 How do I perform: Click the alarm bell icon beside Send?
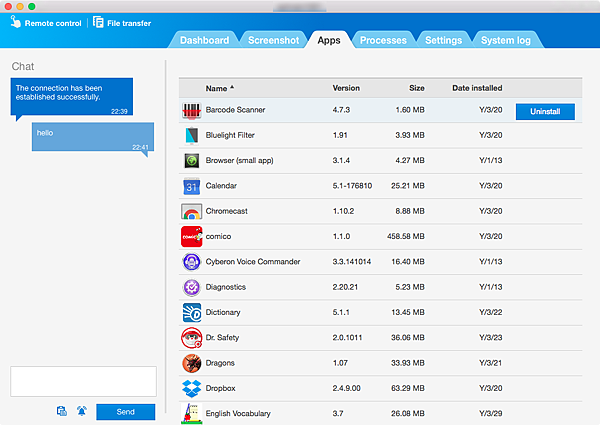(x=82, y=411)
